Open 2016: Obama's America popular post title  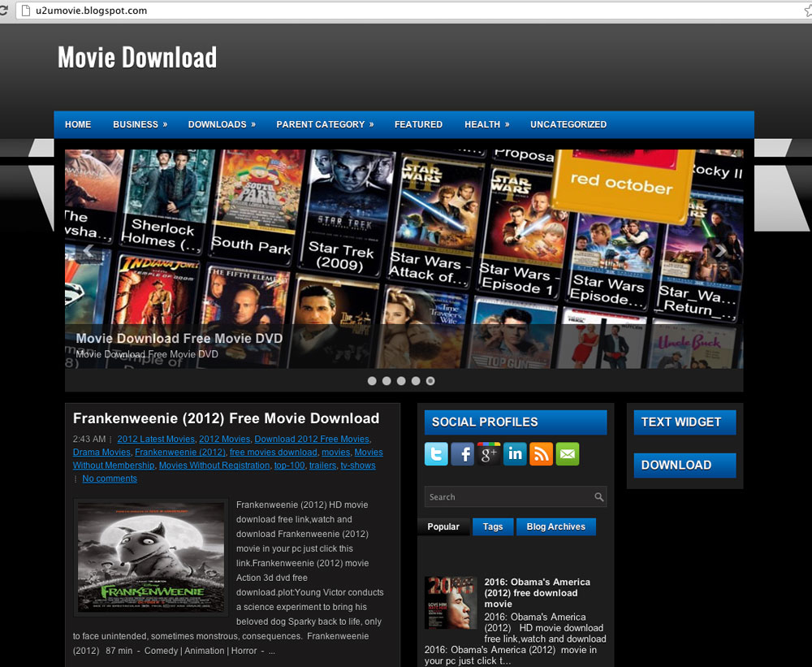537,593
